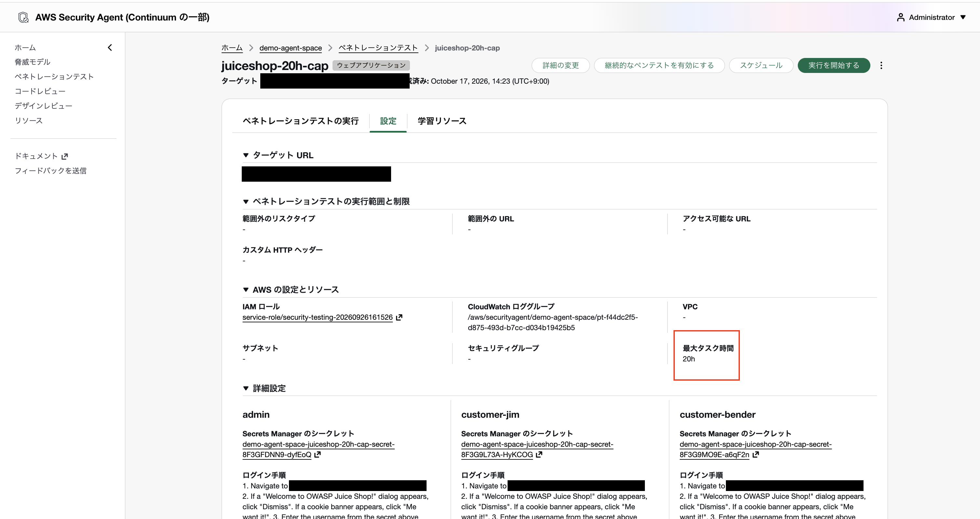
Task: Click ホーム breadcrumb link
Action: click(x=232, y=48)
